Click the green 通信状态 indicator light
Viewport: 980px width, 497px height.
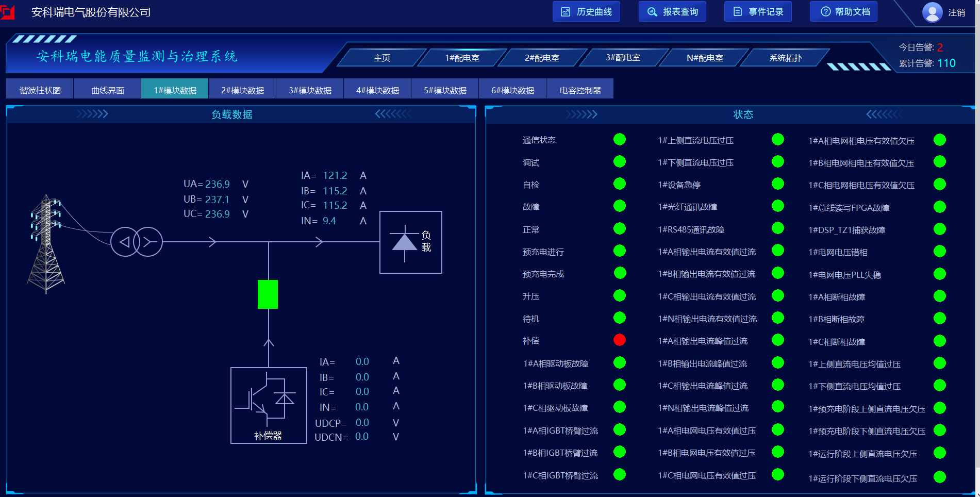tap(619, 140)
